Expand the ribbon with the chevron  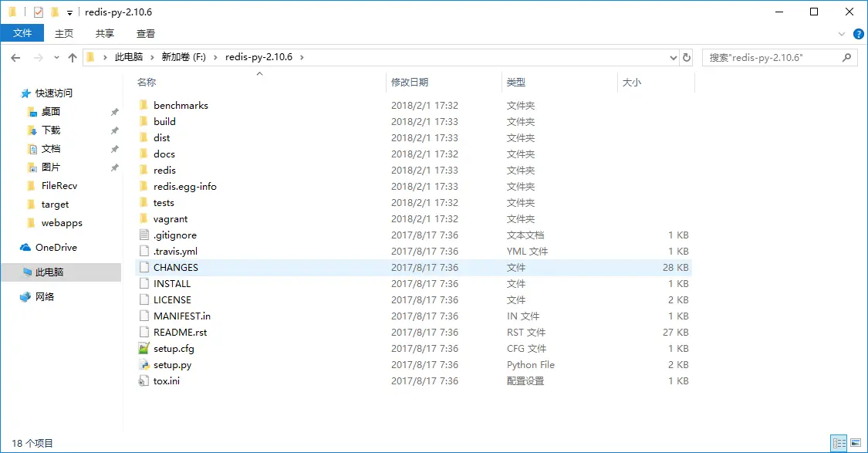pos(842,34)
